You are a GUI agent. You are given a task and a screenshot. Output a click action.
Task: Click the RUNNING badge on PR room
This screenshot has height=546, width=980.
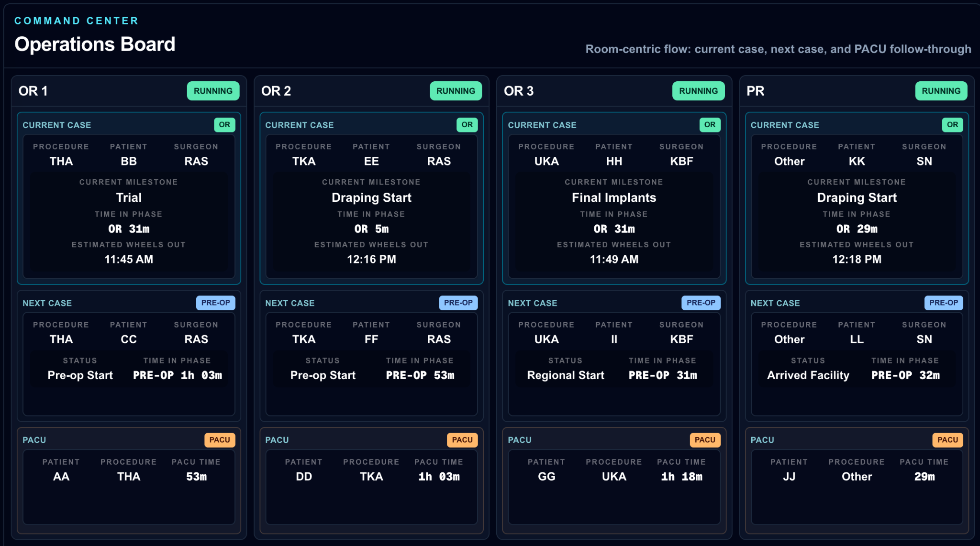(x=941, y=91)
